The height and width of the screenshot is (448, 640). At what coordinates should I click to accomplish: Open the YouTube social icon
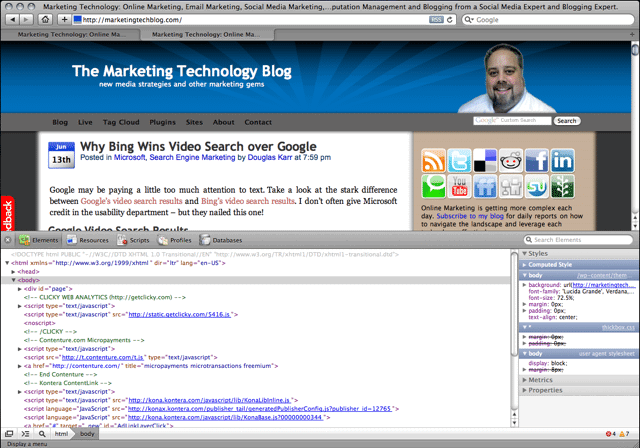[459, 186]
